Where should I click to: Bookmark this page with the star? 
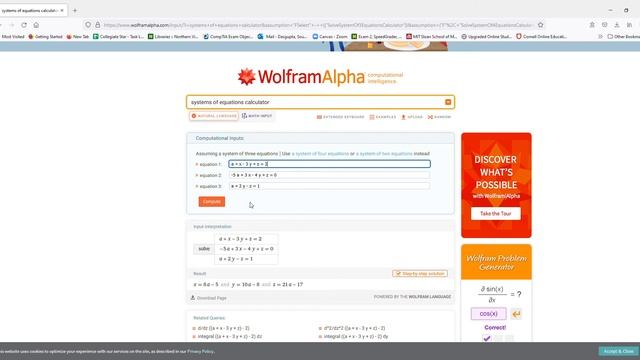[x=540, y=25]
